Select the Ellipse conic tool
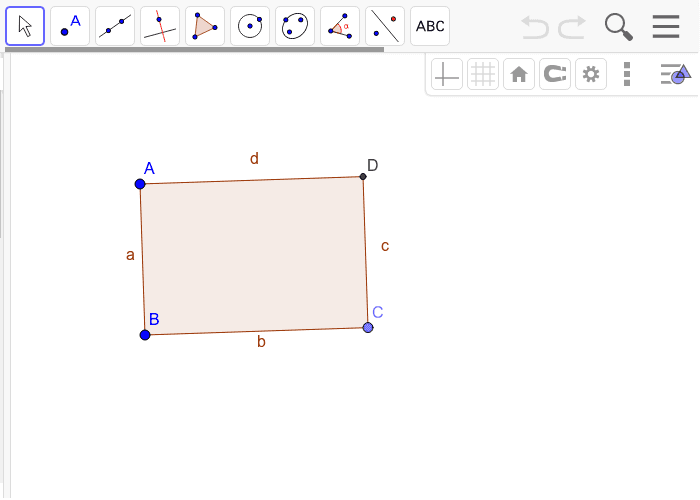 tap(295, 26)
